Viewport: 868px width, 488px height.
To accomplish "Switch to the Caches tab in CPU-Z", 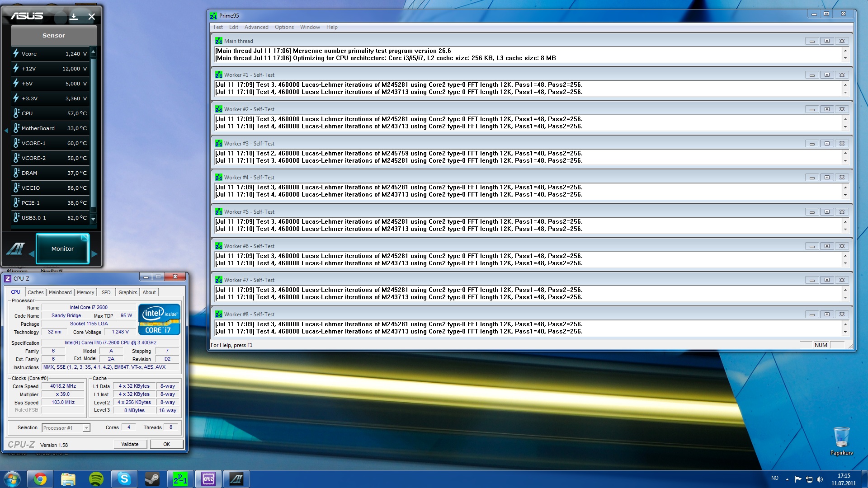I will tap(36, 292).
